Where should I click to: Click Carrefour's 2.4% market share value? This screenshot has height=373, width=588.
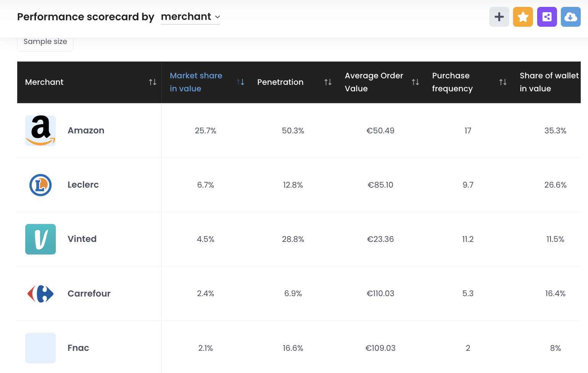click(x=206, y=294)
